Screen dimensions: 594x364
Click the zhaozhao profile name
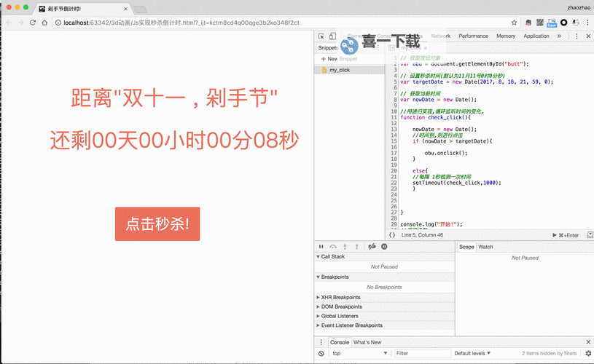pos(579,7)
